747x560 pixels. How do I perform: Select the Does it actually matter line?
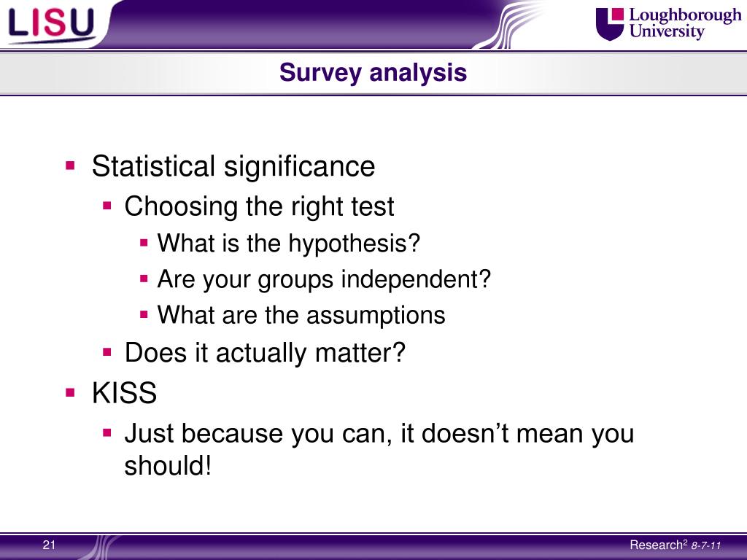(265, 353)
